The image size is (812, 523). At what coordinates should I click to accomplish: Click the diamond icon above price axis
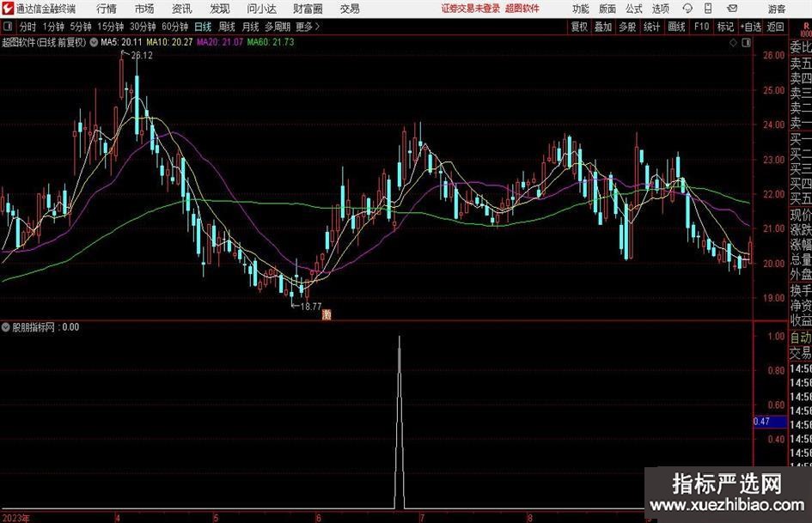pyautogui.click(x=733, y=43)
